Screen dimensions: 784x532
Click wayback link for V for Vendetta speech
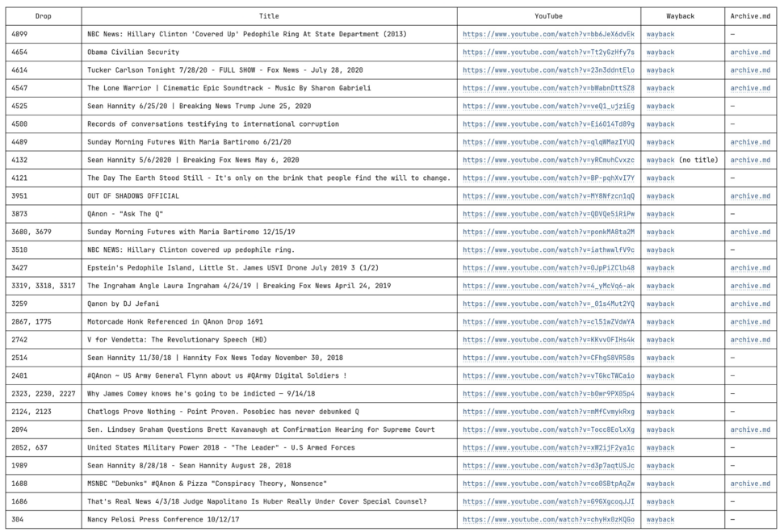click(x=660, y=340)
